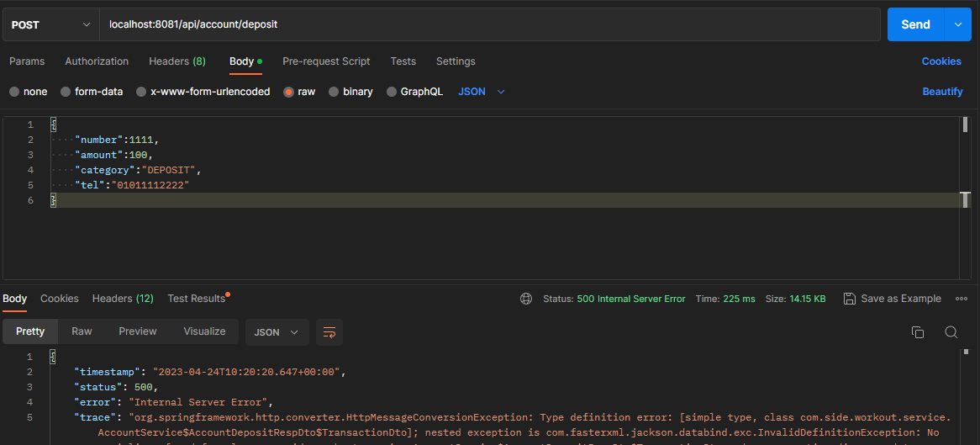
Task: Open the Pre-request Script tab
Action: tap(326, 61)
